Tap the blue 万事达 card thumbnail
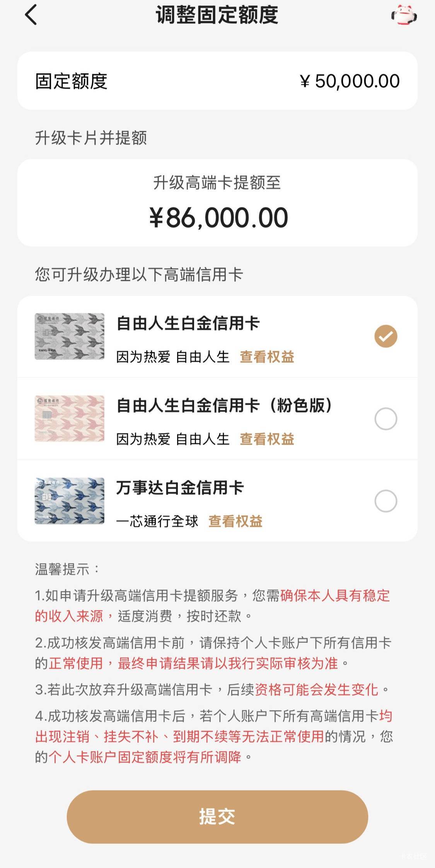The image size is (435, 868). click(x=70, y=501)
